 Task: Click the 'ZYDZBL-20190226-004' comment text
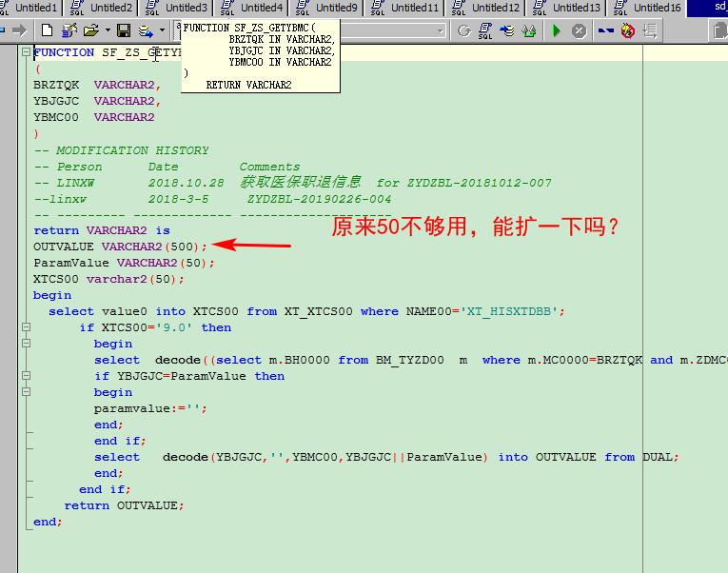click(x=319, y=199)
